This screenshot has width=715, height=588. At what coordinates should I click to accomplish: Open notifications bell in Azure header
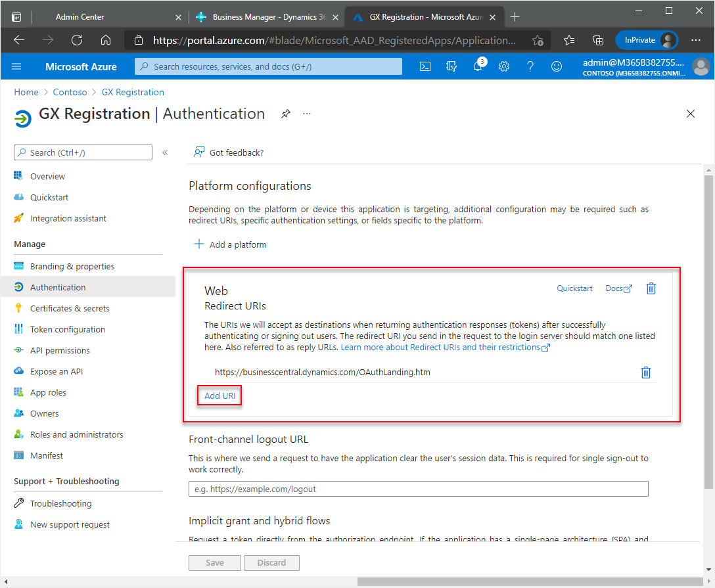(478, 66)
